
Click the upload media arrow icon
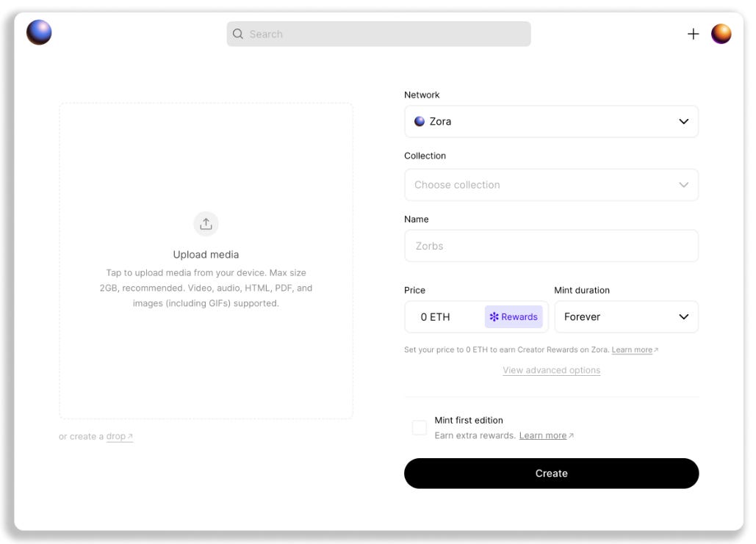point(206,224)
